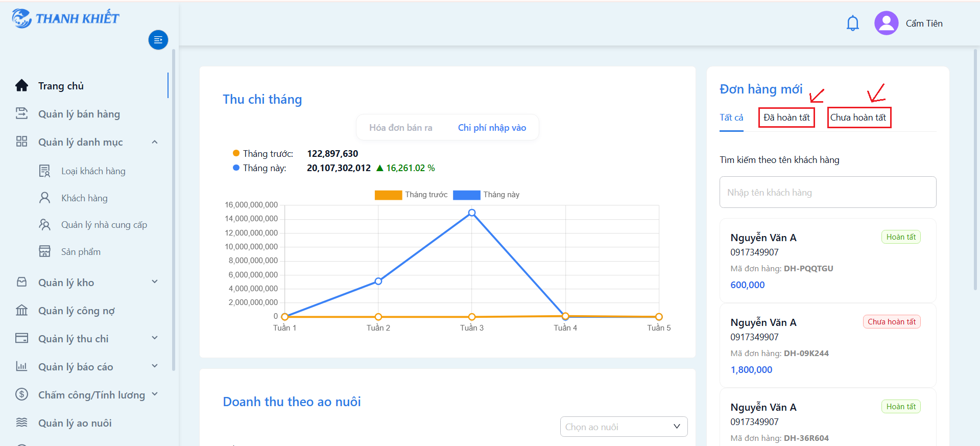Click Tháng này total 20,107,302,012
Screen dimensions: 980x446
pos(339,168)
